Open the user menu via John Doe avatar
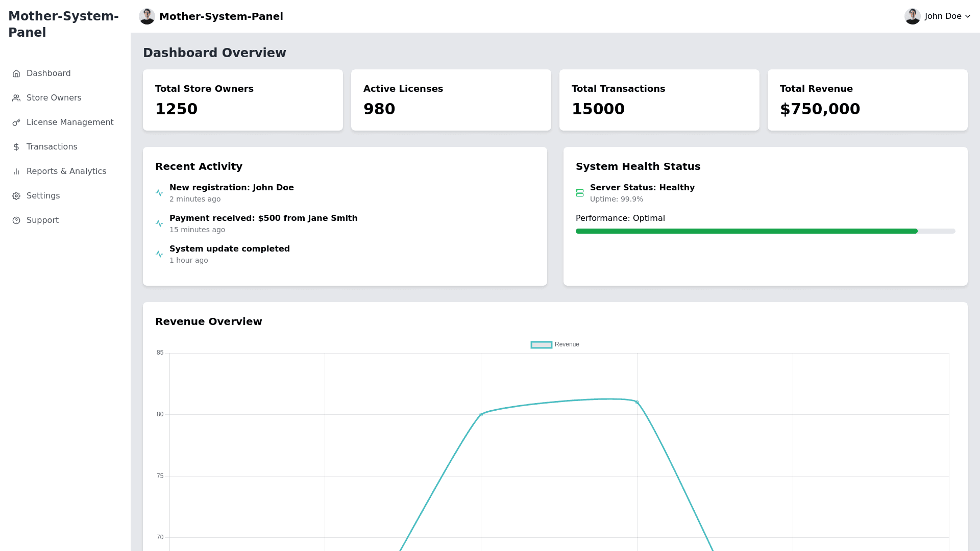 click(x=912, y=16)
